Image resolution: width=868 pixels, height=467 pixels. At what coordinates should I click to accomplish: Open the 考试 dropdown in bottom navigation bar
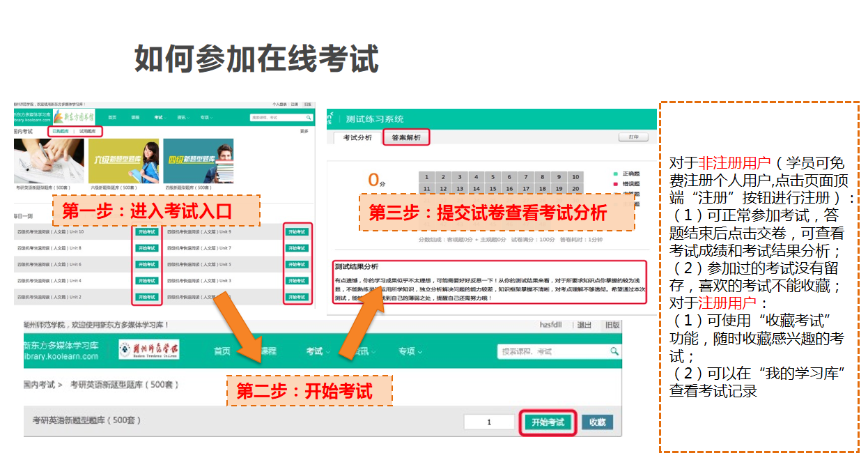318,351
